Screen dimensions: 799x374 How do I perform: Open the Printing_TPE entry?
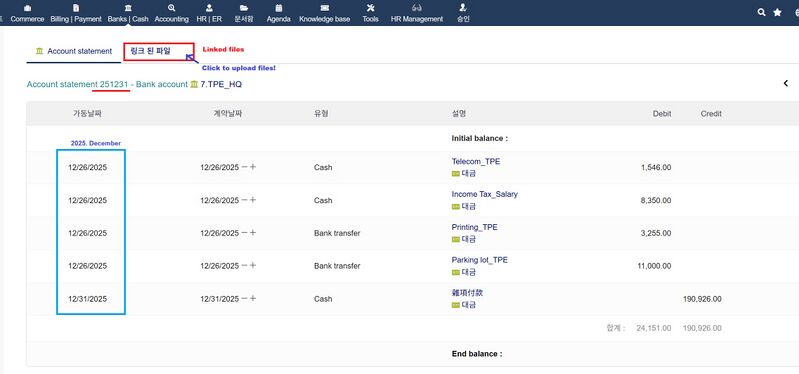pyautogui.click(x=474, y=227)
